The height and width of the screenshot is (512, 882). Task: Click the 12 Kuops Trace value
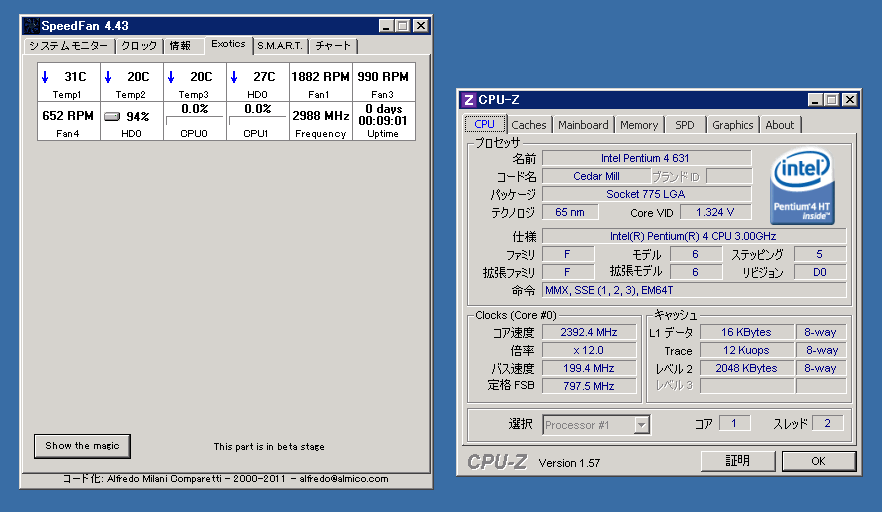pyautogui.click(x=746, y=350)
